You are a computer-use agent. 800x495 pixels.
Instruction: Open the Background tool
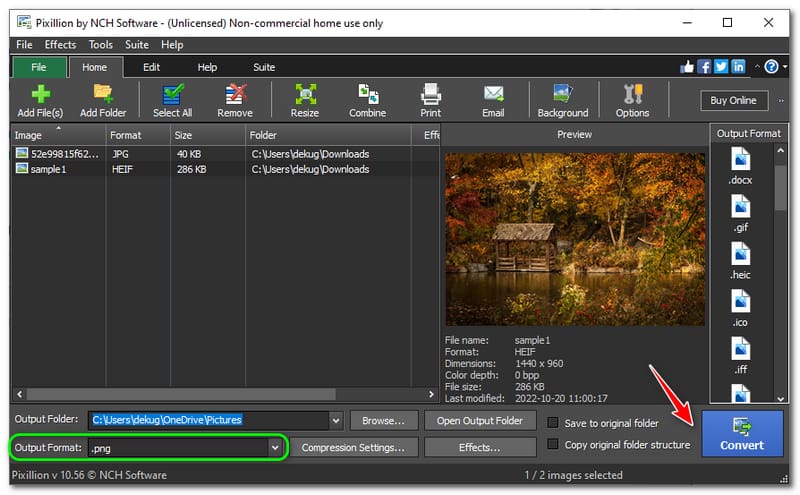pyautogui.click(x=563, y=100)
